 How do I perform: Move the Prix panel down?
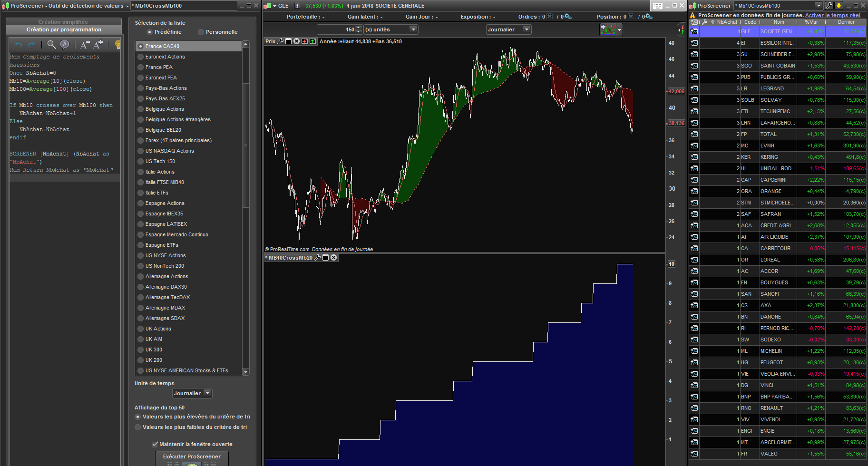(304, 41)
